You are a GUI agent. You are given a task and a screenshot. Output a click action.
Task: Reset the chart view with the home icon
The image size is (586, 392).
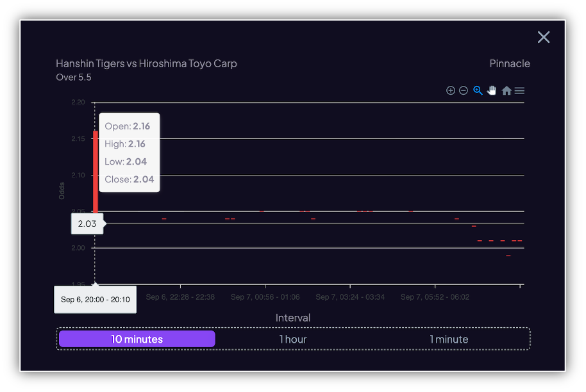506,90
